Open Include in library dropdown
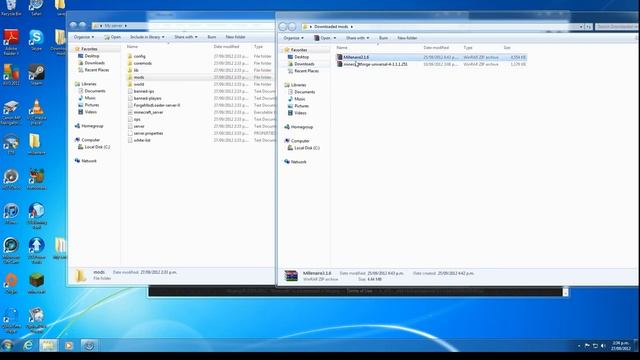640x360 pixels. click(147, 37)
